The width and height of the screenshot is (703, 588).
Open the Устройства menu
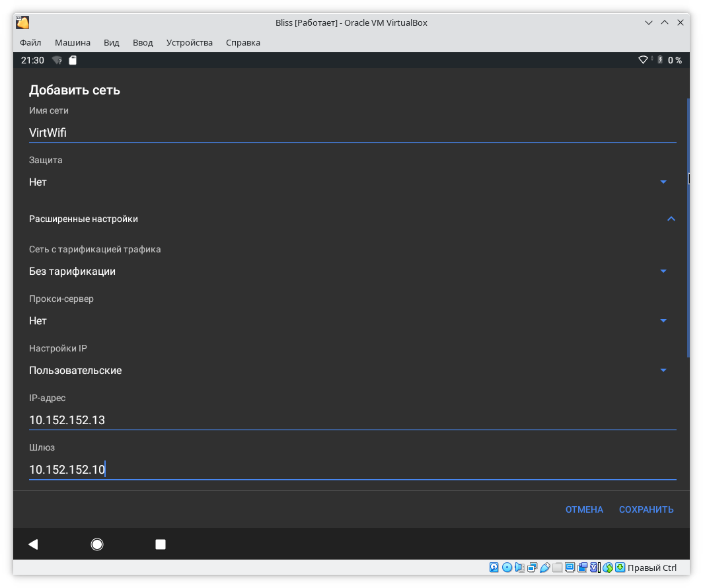189,42
